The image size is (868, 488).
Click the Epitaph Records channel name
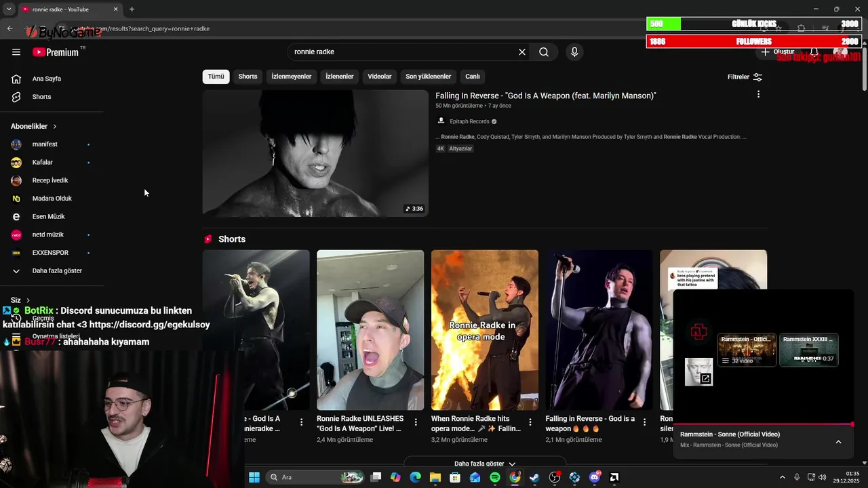469,121
